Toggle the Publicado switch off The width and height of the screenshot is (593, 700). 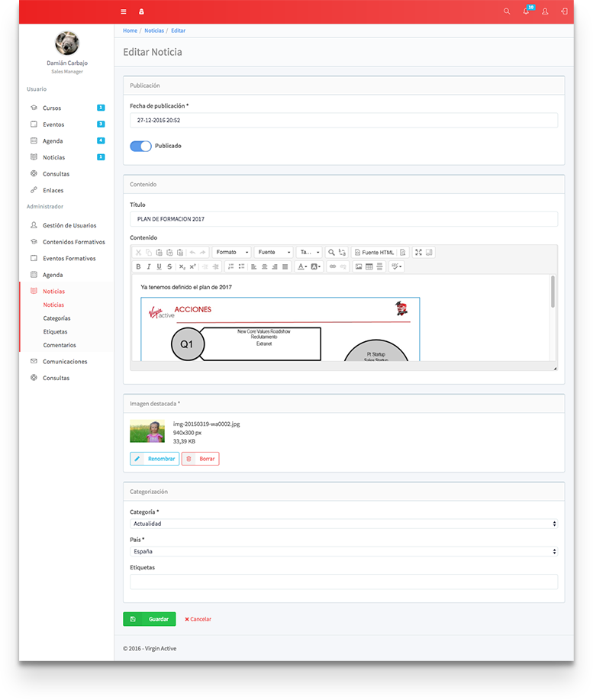pos(140,146)
